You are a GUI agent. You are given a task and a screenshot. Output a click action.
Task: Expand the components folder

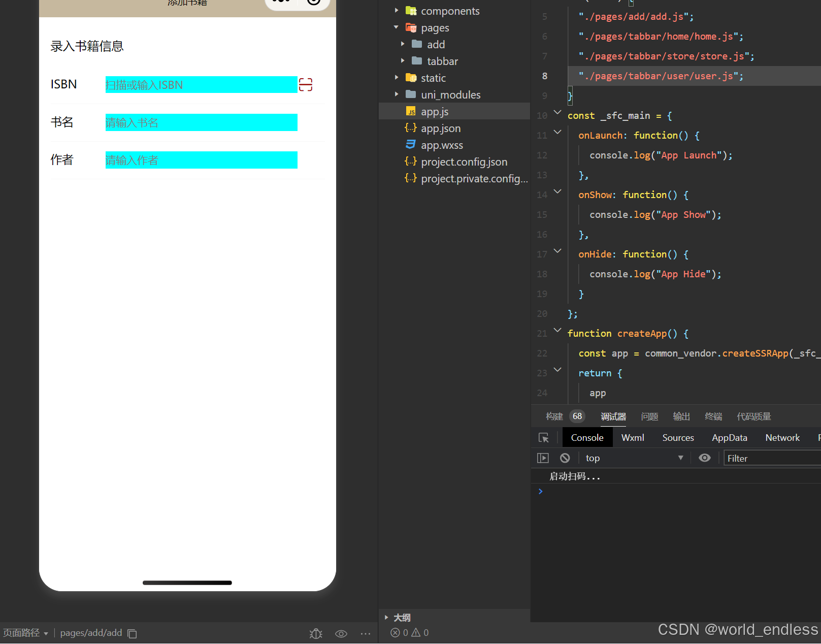pyautogui.click(x=397, y=11)
